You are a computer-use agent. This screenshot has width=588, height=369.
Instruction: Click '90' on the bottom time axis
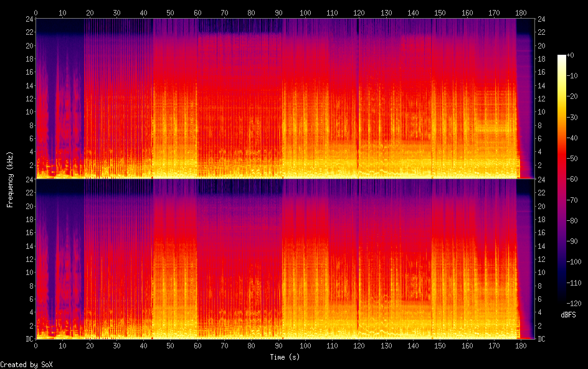click(x=278, y=346)
